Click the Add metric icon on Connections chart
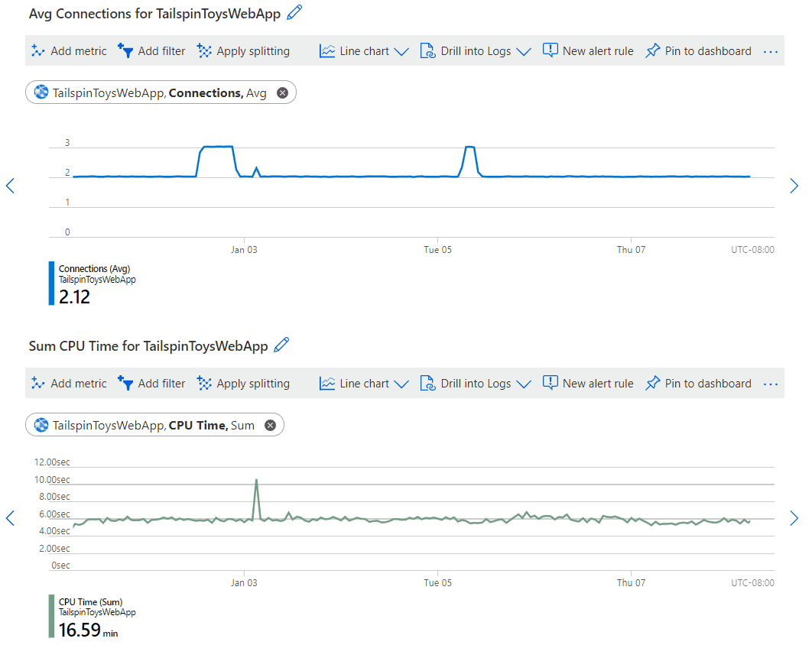This screenshot has height=645, width=812. (x=38, y=50)
